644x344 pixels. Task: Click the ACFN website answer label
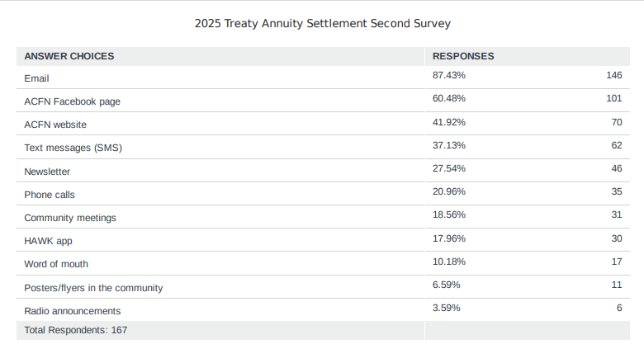[x=55, y=125]
